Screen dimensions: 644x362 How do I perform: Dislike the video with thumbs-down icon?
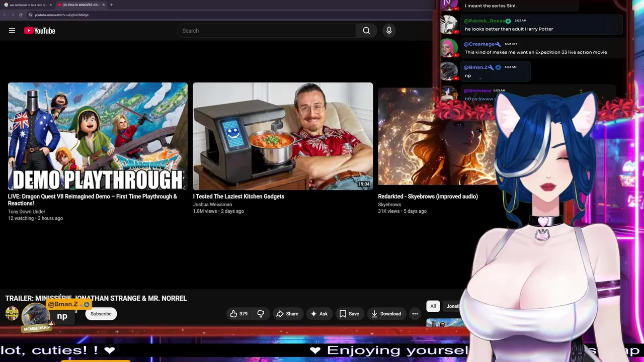click(x=261, y=314)
